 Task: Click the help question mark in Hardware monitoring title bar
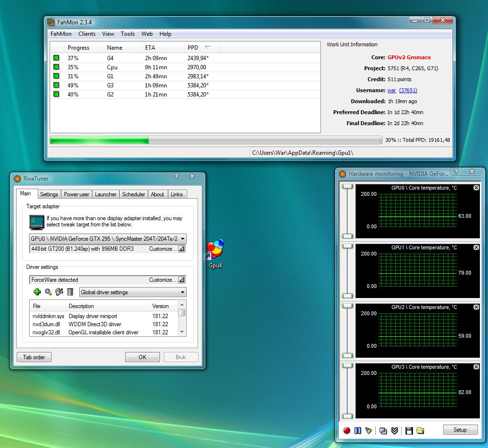[x=456, y=171]
